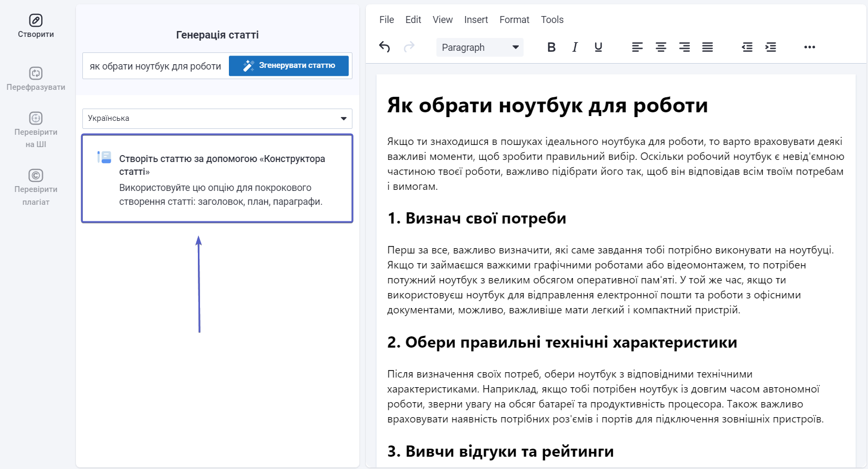This screenshot has height=469, width=868.
Task: Click the paragraph starting 'Перш за все'
Action: coord(611,280)
